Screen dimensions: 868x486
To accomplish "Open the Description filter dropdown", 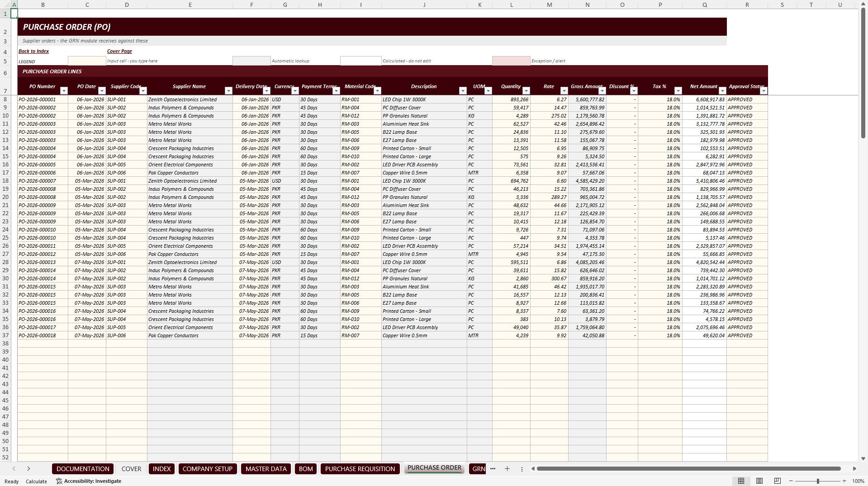I will pos(463,91).
